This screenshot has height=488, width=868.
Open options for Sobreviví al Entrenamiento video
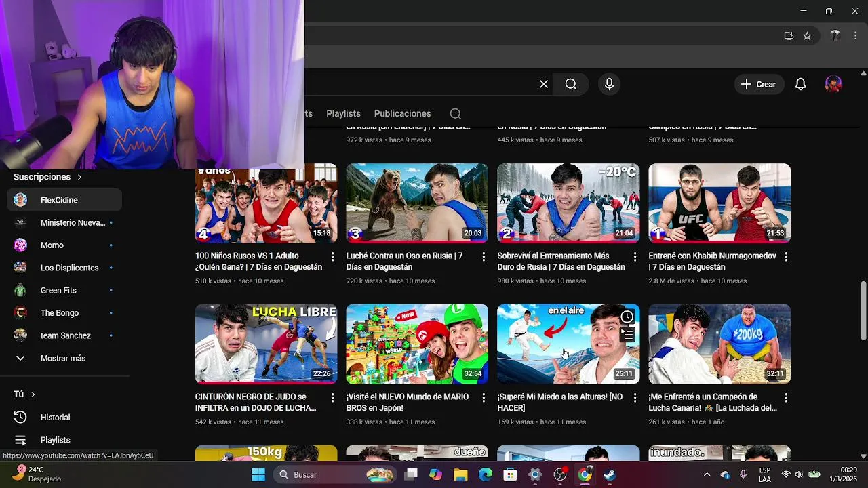635,257
